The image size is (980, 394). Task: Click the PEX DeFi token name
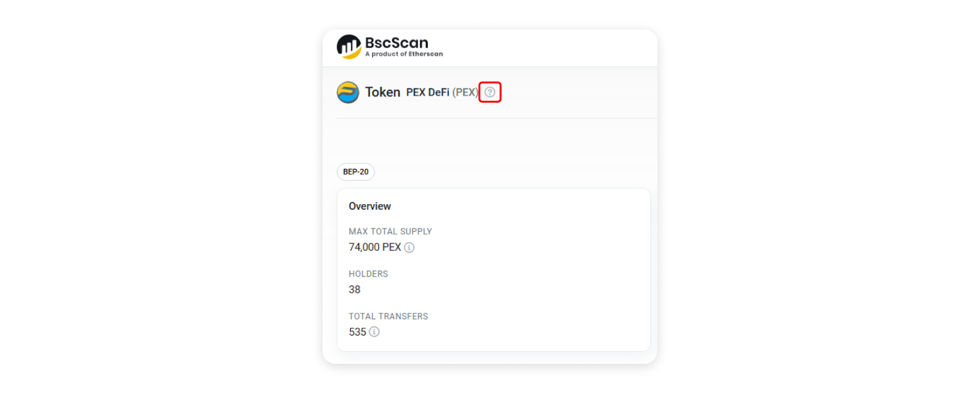point(428,92)
